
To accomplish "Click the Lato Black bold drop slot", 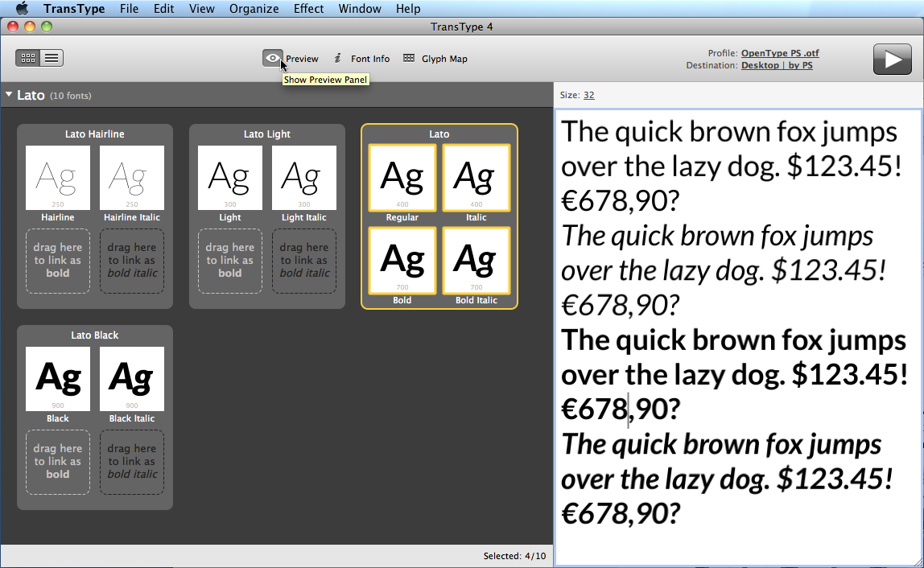I will (58, 461).
